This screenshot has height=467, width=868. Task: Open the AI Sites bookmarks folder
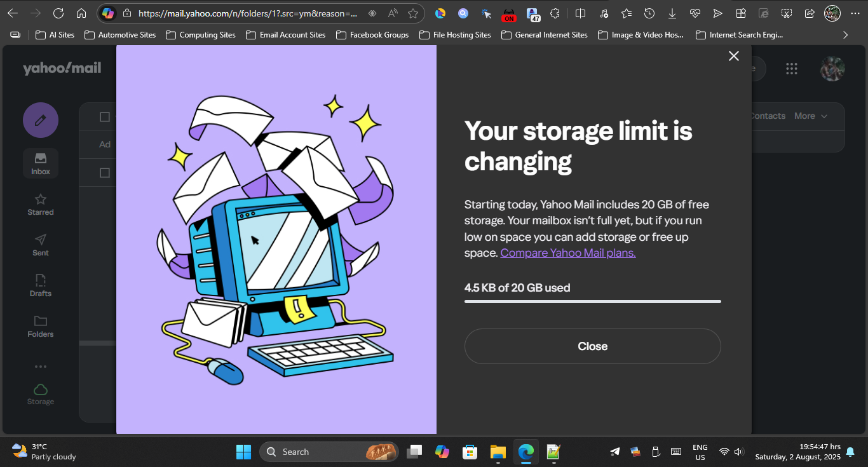click(55, 35)
